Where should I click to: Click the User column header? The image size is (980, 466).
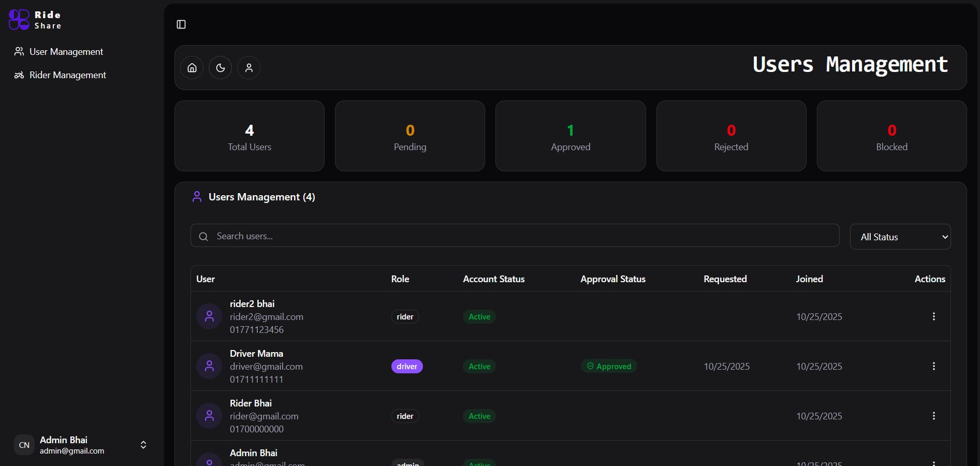point(206,279)
